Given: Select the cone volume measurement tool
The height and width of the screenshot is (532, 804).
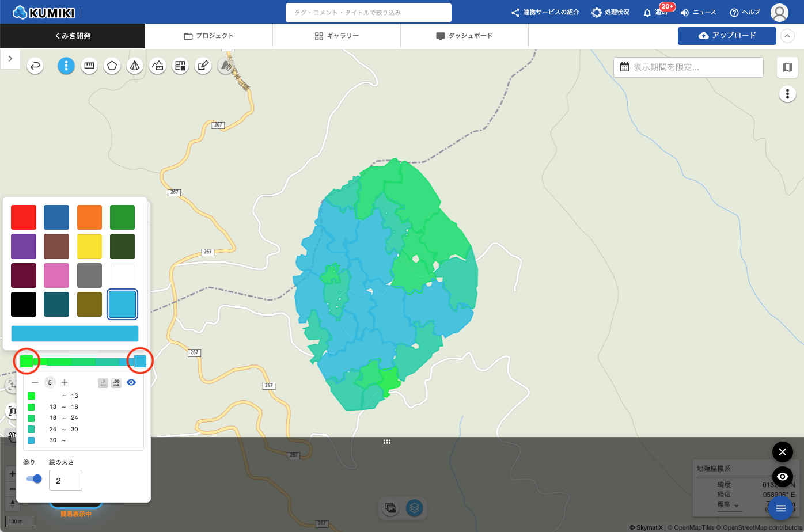Looking at the screenshot, I should click(135, 66).
